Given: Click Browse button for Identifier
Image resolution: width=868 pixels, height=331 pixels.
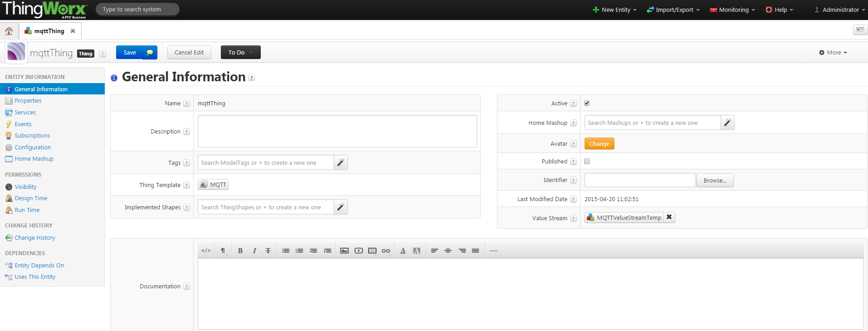Looking at the screenshot, I should click(x=715, y=180).
